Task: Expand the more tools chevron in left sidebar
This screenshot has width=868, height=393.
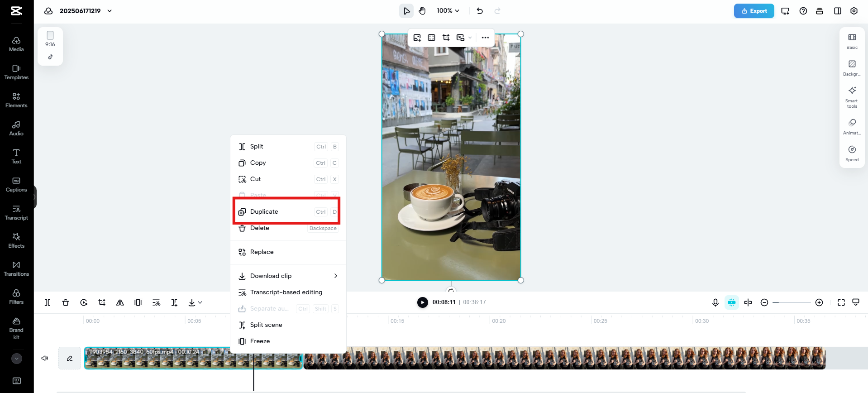Action: click(x=17, y=359)
